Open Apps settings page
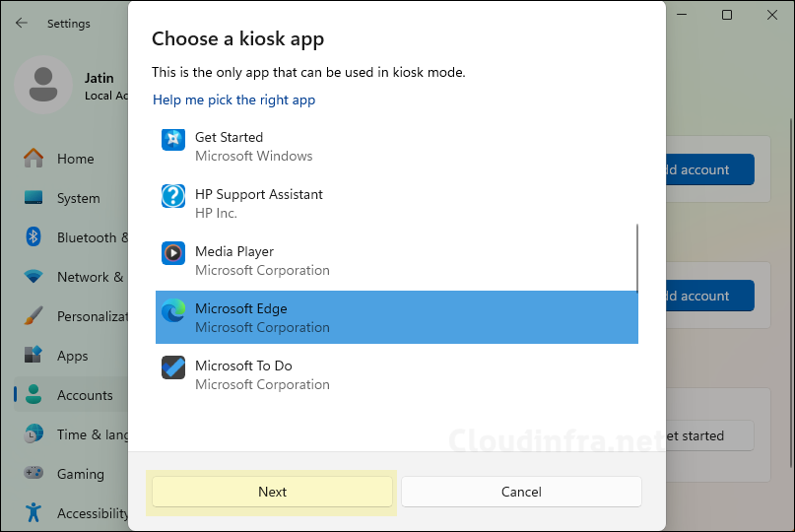The image size is (795, 532). 71,356
